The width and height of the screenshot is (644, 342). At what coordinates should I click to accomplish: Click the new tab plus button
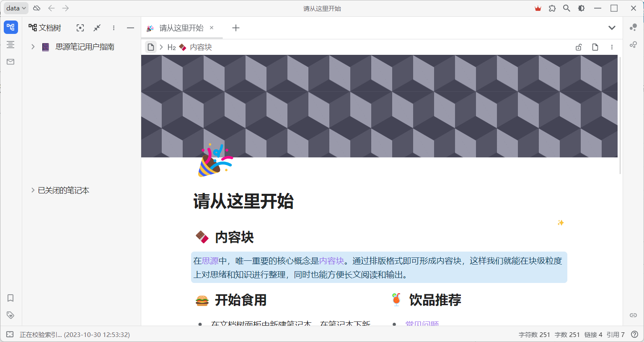236,28
